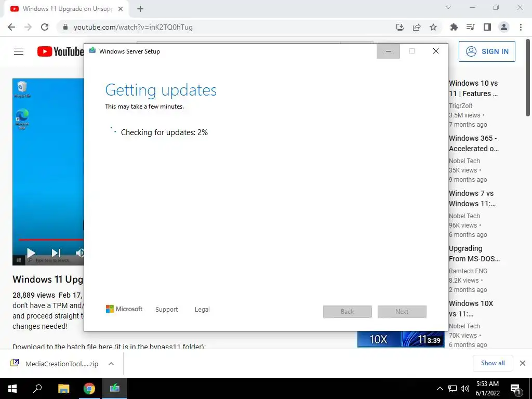
Task: Reload the YouTube page
Action: click(x=45, y=27)
